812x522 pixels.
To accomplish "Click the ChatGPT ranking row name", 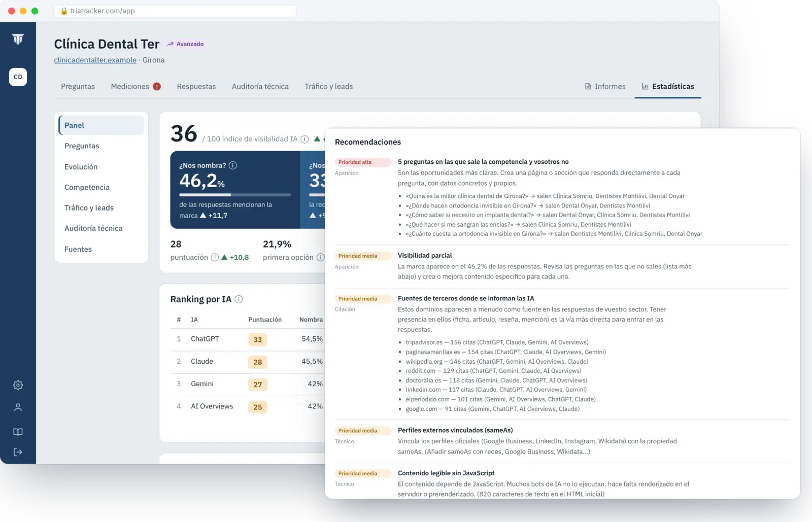I will (205, 339).
